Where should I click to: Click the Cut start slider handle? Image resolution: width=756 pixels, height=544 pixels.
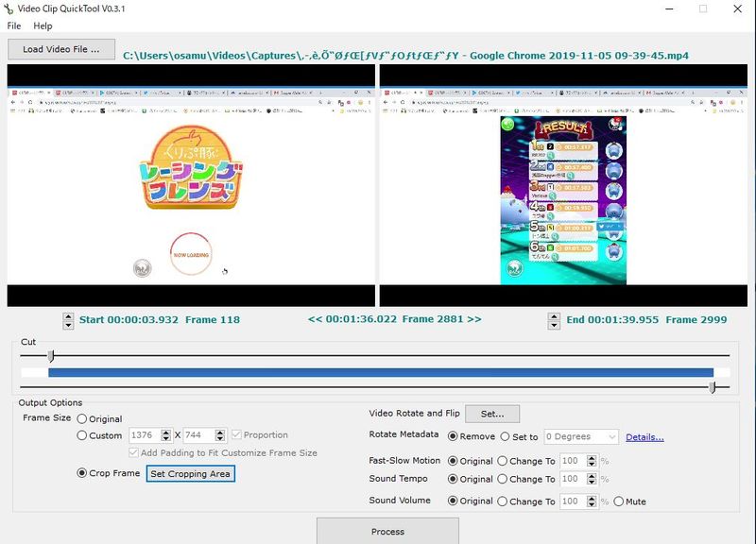(51, 356)
